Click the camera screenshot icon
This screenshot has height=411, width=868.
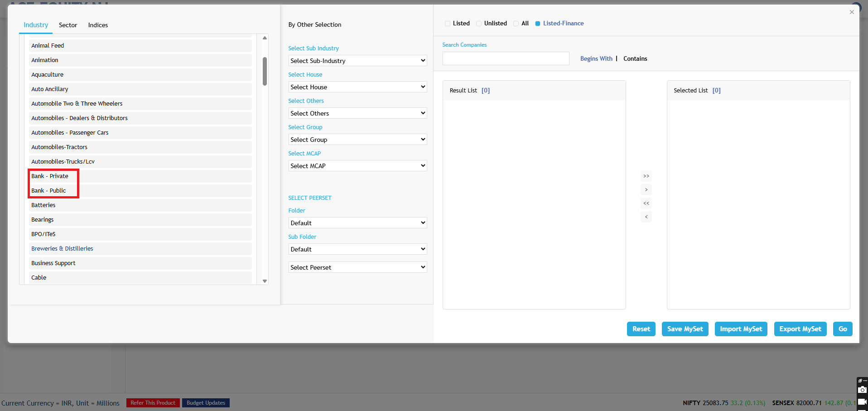pyautogui.click(x=862, y=390)
